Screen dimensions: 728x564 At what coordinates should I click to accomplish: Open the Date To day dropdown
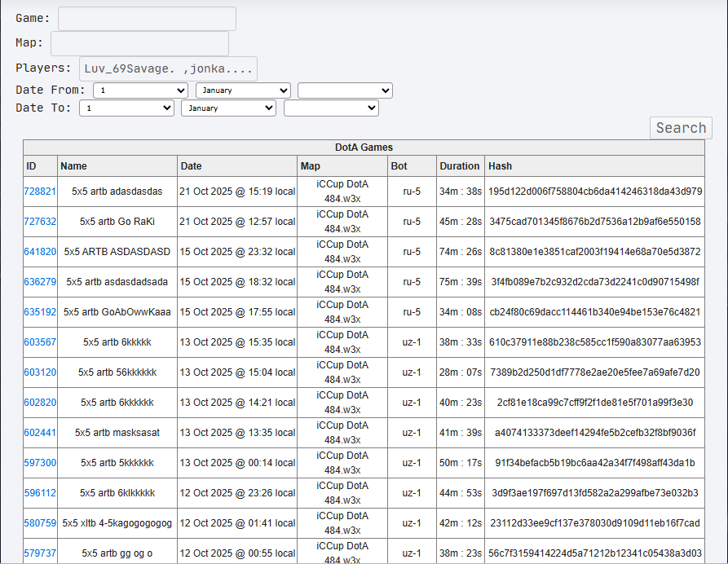(x=126, y=108)
